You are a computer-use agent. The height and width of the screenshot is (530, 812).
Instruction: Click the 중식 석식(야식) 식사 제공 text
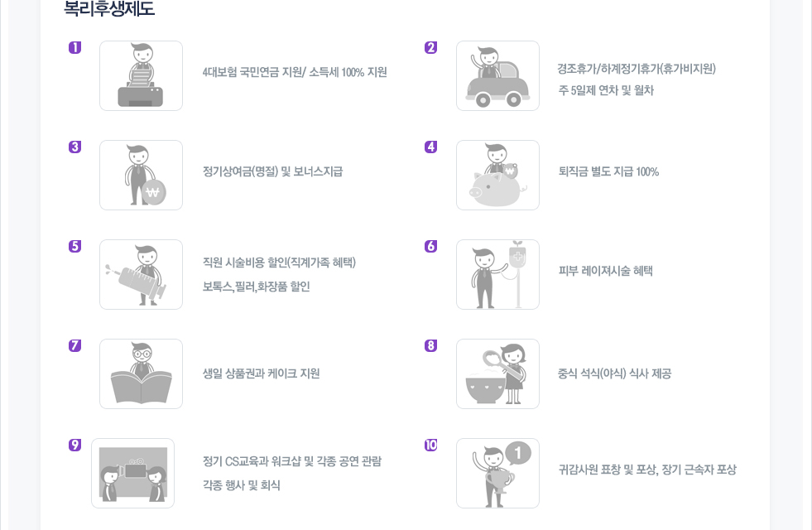614,373
